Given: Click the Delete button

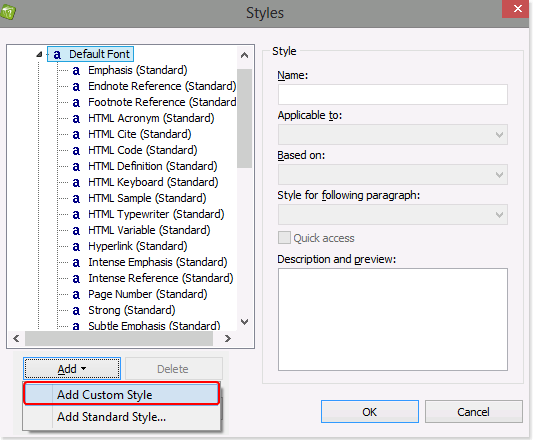Looking at the screenshot, I should [x=174, y=369].
